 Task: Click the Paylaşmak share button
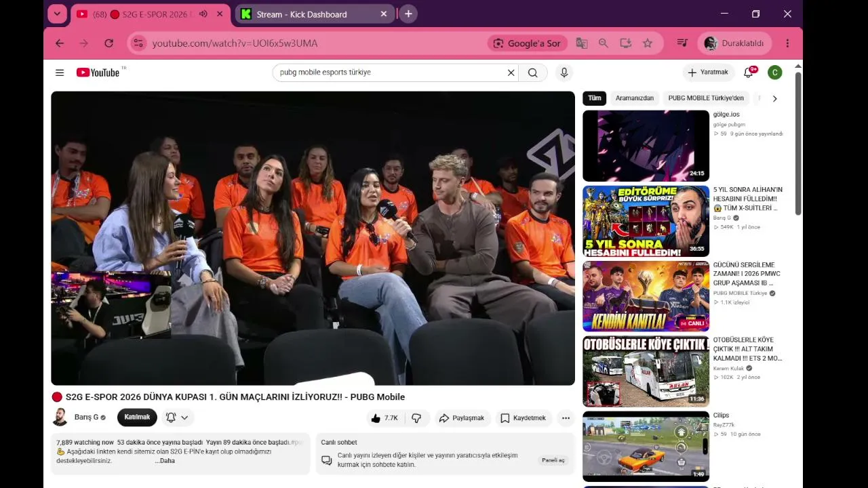click(x=462, y=418)
